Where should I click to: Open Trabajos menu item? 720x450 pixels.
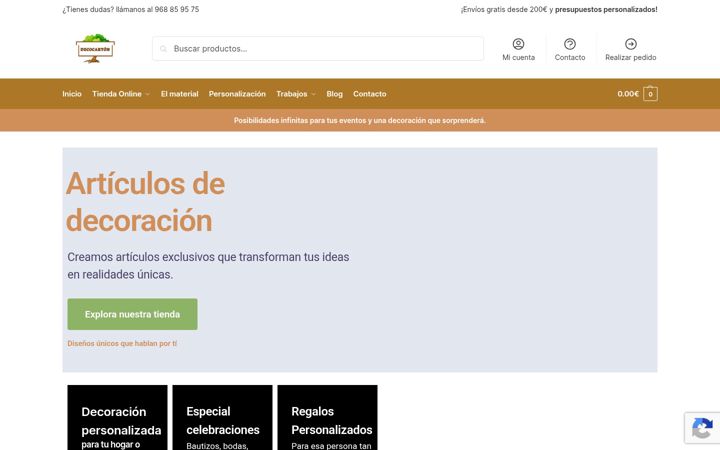[292, 94]
